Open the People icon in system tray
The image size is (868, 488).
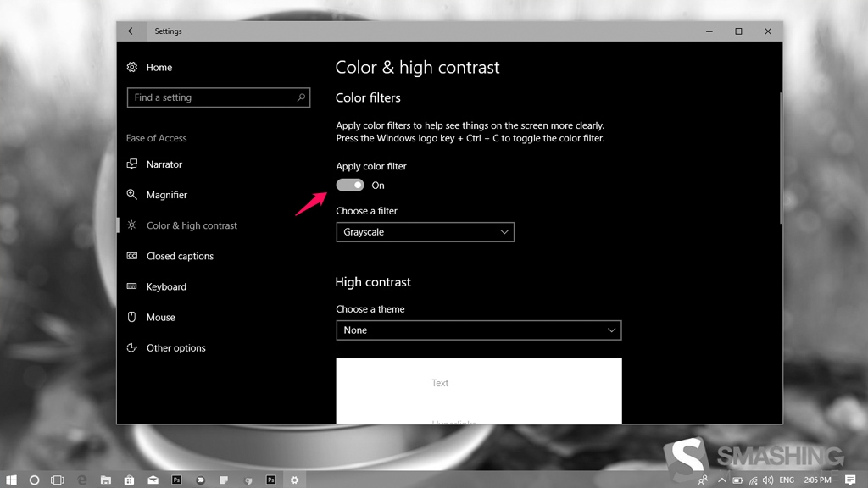tap(703, 480)
